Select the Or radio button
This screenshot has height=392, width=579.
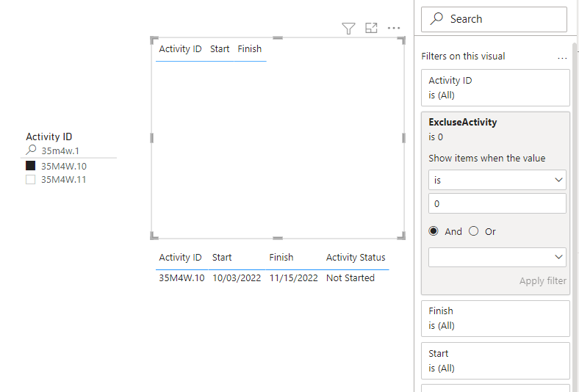473,231
